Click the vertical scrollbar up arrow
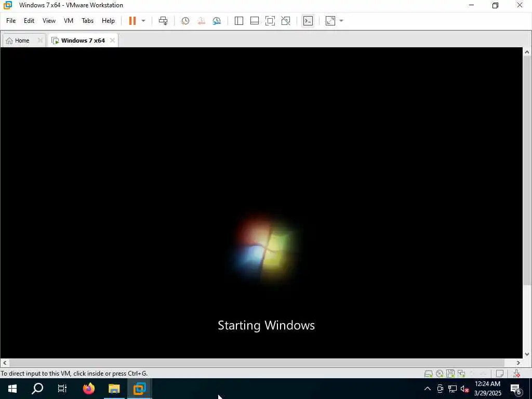 (527, 52)
